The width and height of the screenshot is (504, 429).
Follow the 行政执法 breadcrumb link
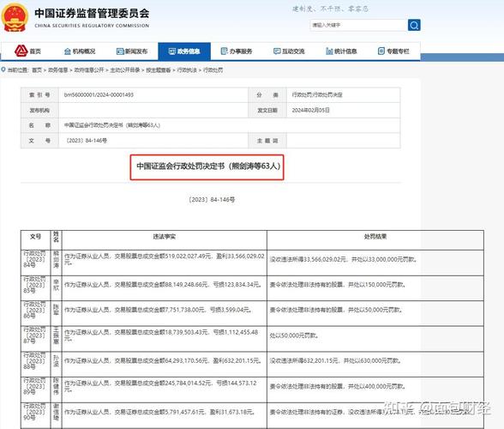(187, 69)
